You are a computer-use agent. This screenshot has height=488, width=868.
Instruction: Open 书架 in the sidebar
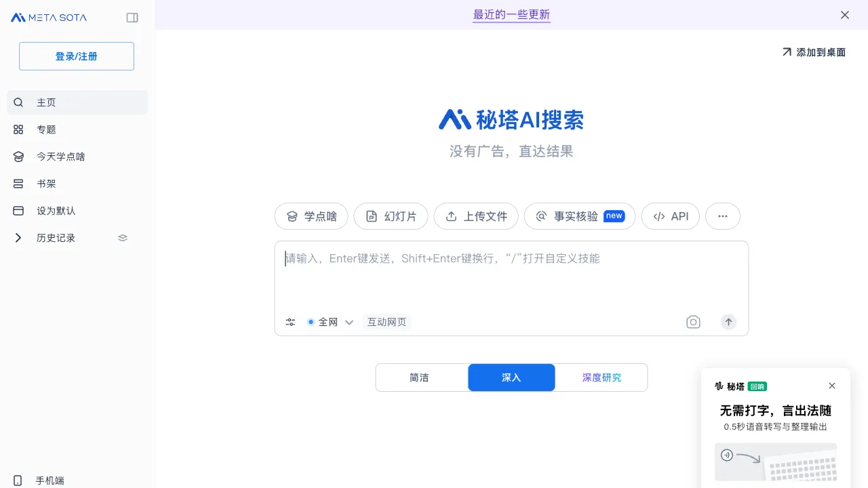(x=77, y=184)
